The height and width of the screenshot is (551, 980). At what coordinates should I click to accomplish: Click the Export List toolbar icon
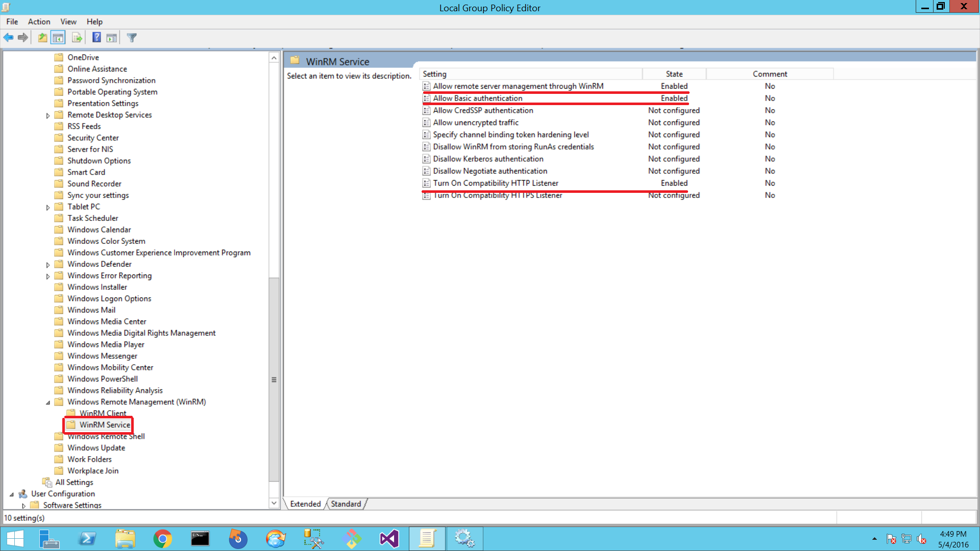pyautogui.click(x=77, y=37)
